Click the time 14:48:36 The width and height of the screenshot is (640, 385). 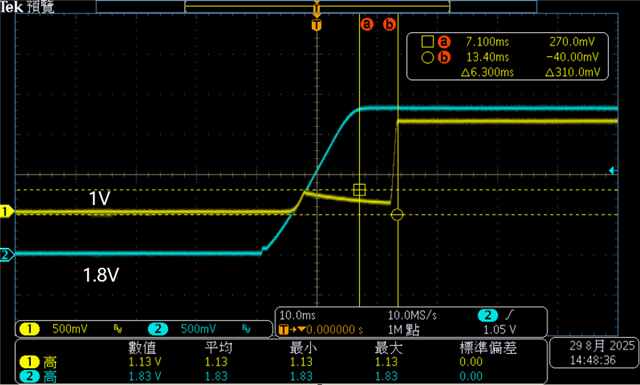coord(593,360)
